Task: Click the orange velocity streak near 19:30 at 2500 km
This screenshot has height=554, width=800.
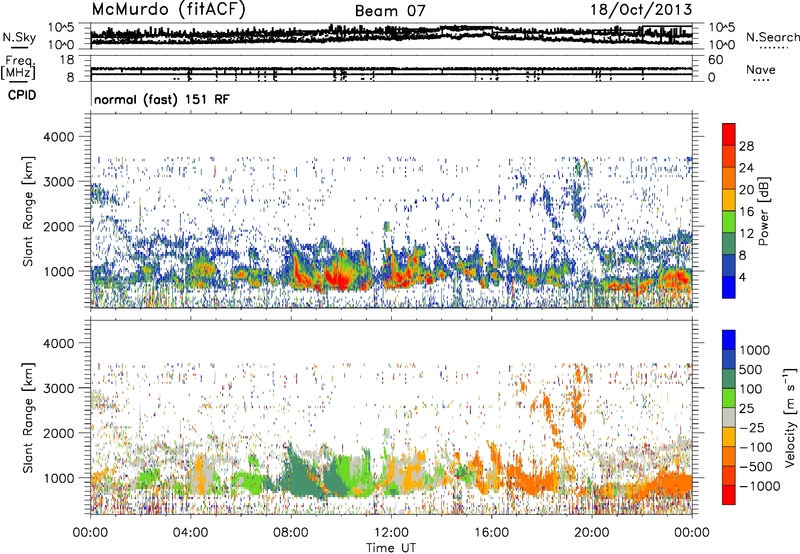Action: click(x=578, y=403)
